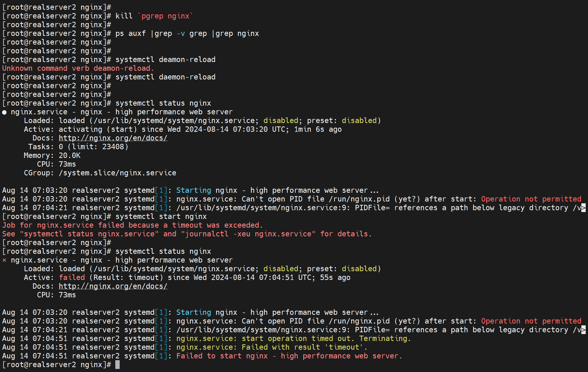Click the "ps auxf" command line
The height and width of the screenshot is (372, 588).
click(187, 34)
